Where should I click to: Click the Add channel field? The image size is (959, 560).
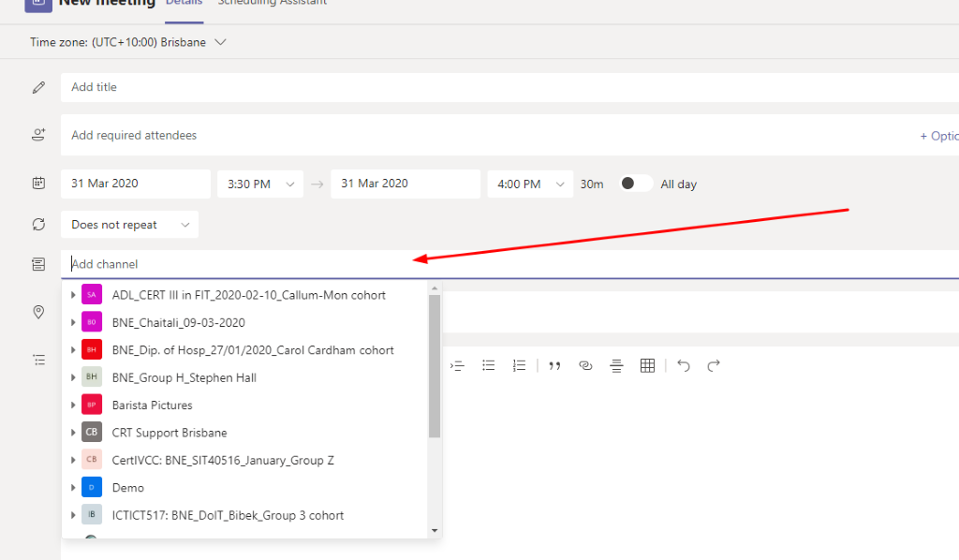(x=509, y=264)
